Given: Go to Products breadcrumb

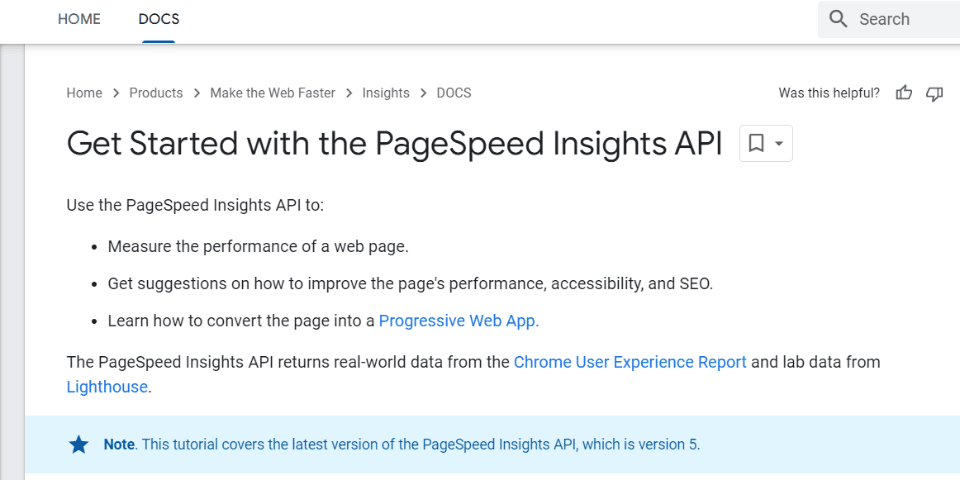Looking at the screenshot, I should (x=156, y=93).
